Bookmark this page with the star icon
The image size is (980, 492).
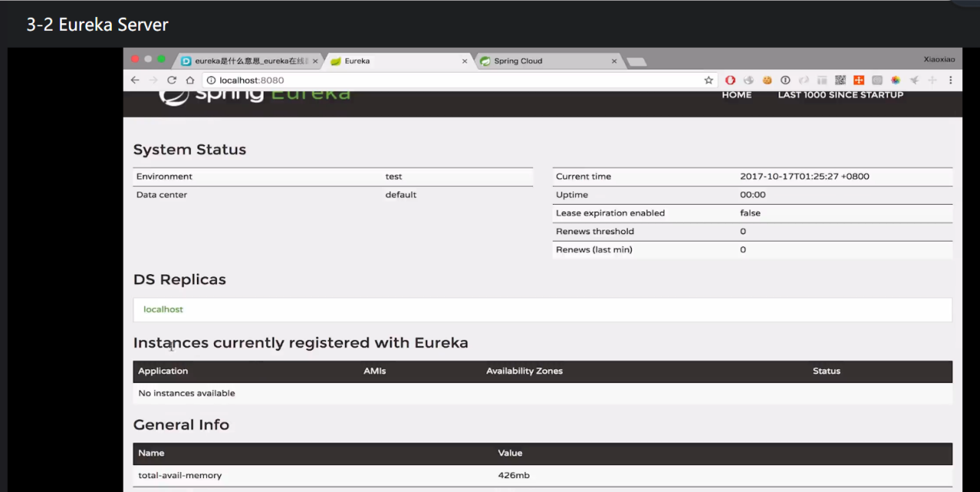tap(708, 80)
